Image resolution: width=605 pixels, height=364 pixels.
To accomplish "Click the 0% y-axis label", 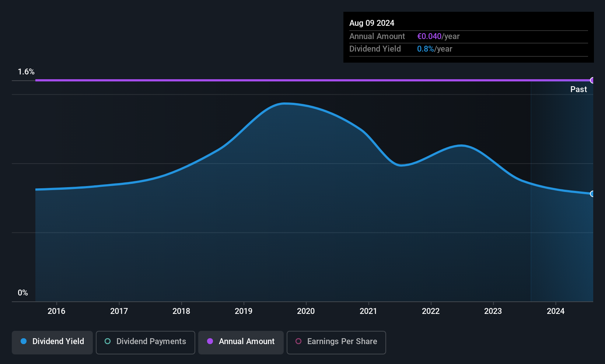I will coord(23,293).
